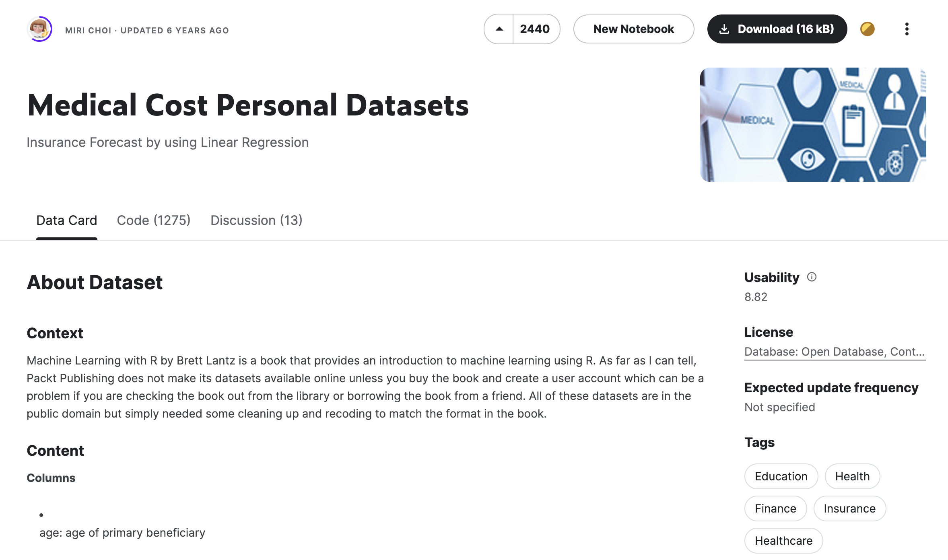Click the Education tag chip

click(781, 476)
